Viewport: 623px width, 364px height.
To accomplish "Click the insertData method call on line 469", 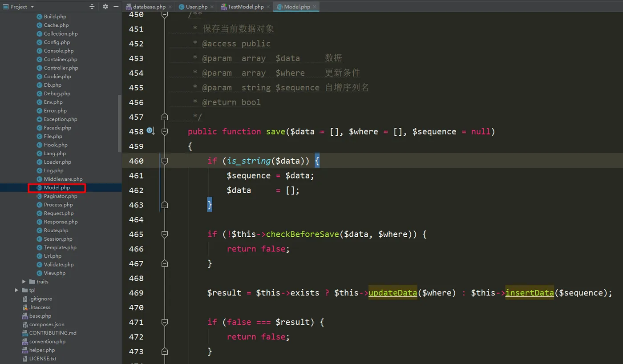I will coord(530,293).
